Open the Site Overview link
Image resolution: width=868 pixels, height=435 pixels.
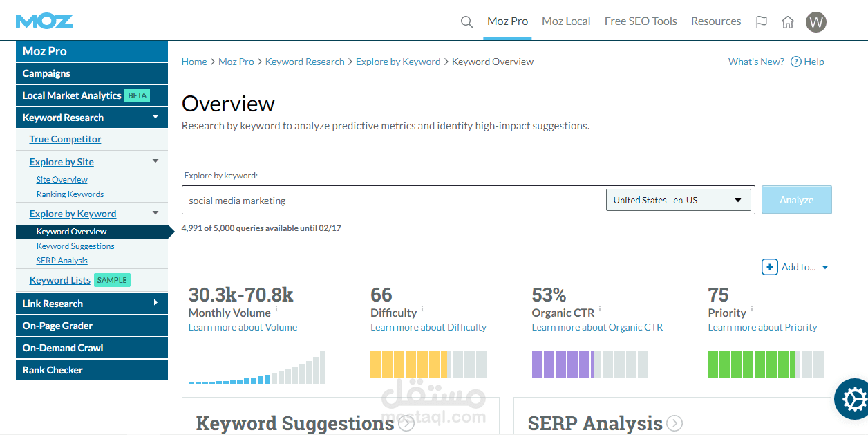pyautogui.click(x=62, y=180)
